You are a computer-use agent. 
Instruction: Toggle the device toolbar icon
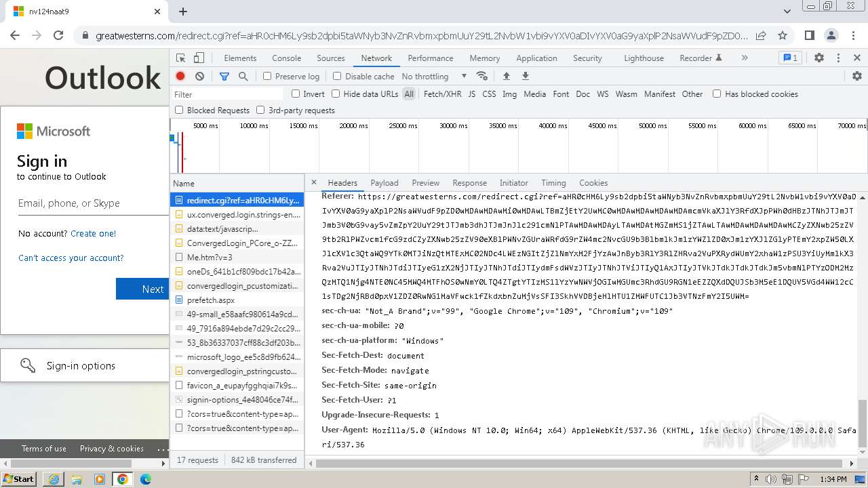pos(199,58)
